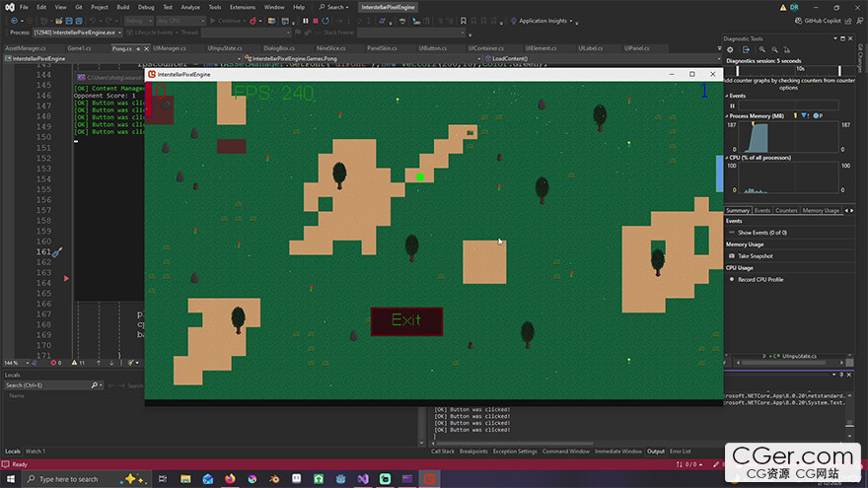The width and height of the screenshot is (868, 488).
Task: Click Take Snapshot under Memory Usage
Action: [x=756, y=255]
